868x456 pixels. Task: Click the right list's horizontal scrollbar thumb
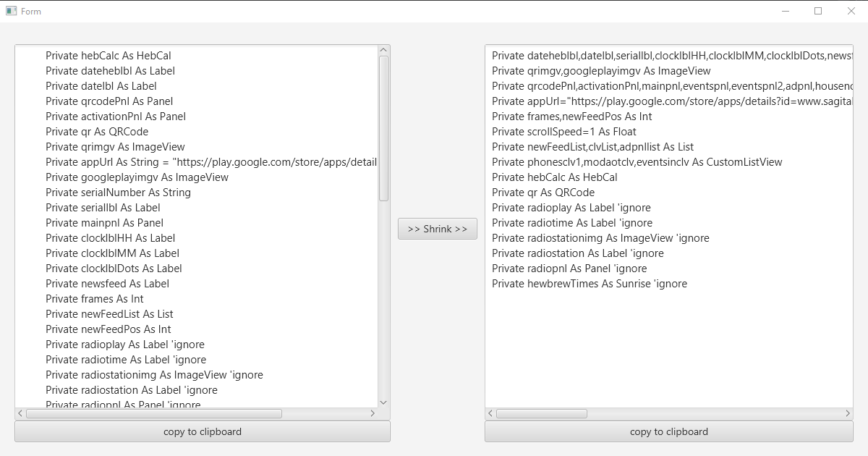pyautogui.click(x=542, y=413)
